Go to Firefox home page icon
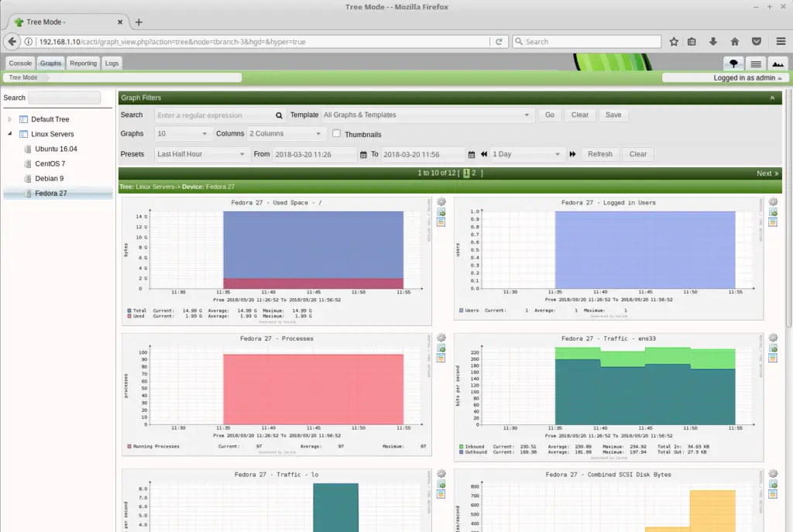Screen dimensions: 793x532 [735, 42]
